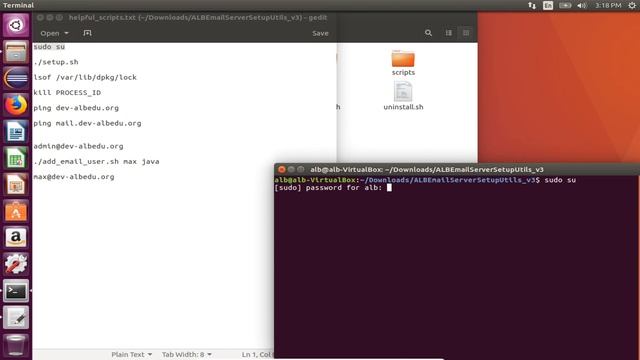Switch to Terminal via the dock icon
Viewport: 640px width, 360px height.
point(16,291)
